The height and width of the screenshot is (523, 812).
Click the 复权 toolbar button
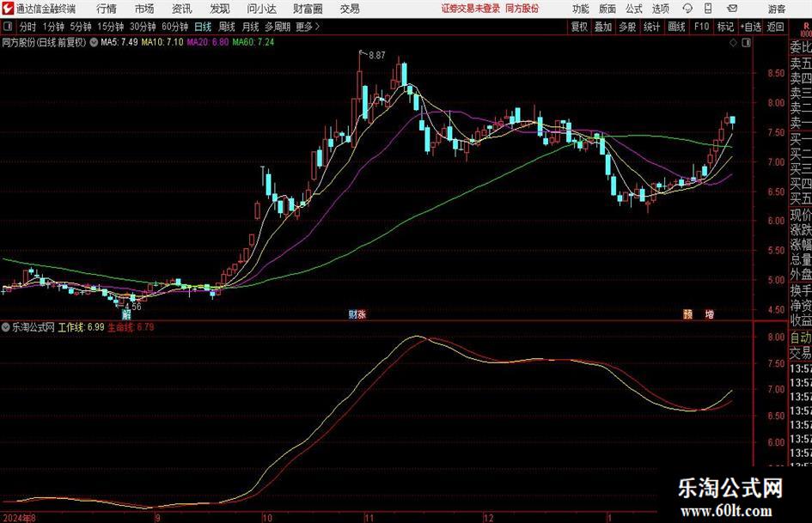click(x=579, y=27)
